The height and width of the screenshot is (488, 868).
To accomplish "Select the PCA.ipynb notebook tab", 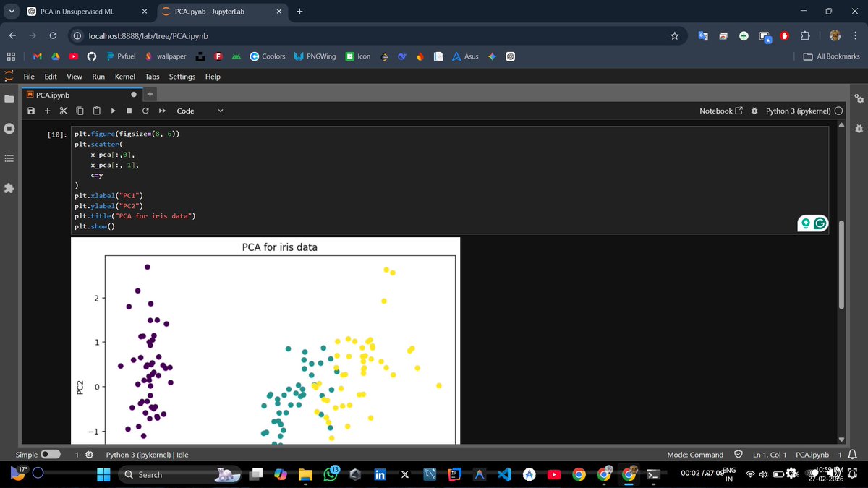I will pos(81,94).
